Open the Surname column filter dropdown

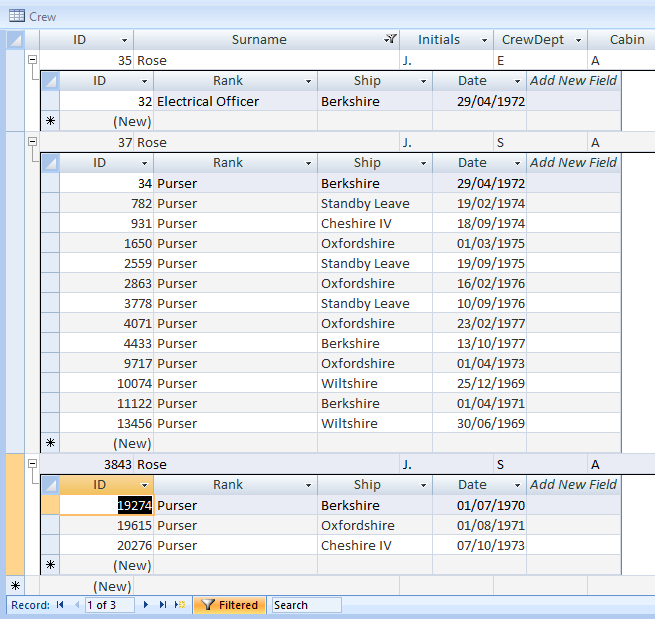[390, 39]
